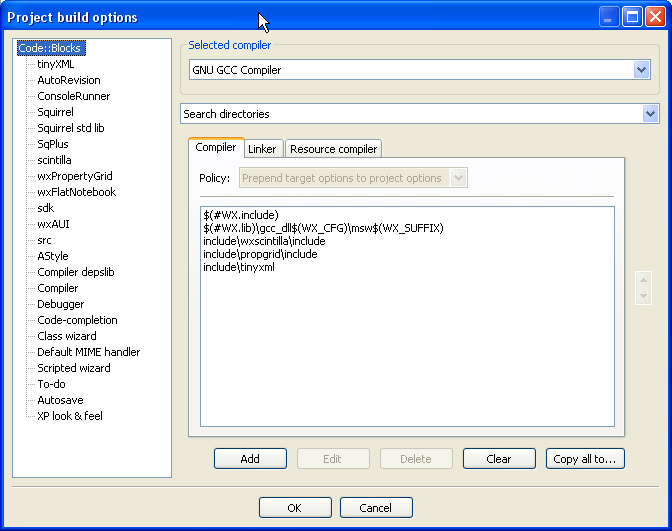The image size is (672, 531).
Task: Select scintilla target in tree
Action: [54, 160]
